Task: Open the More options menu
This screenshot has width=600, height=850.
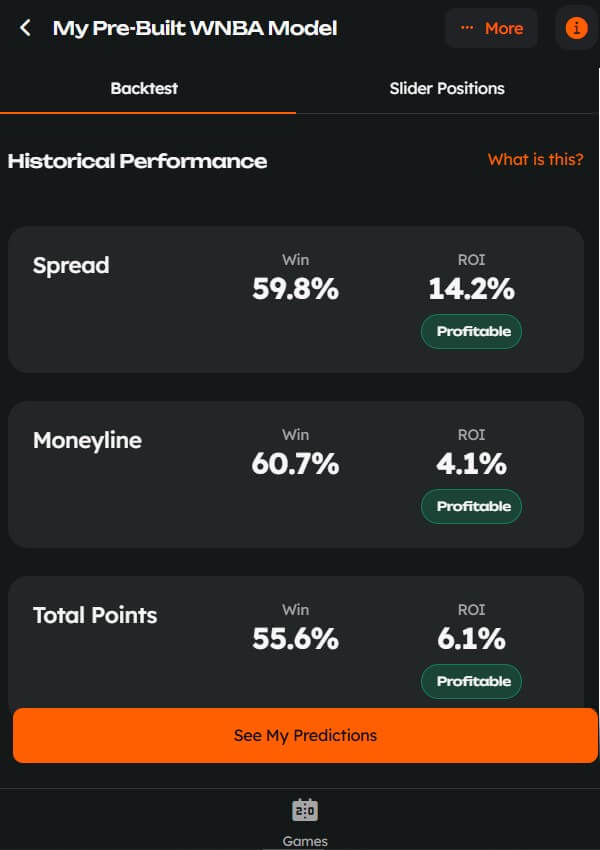Action: [x=491, y=28]
